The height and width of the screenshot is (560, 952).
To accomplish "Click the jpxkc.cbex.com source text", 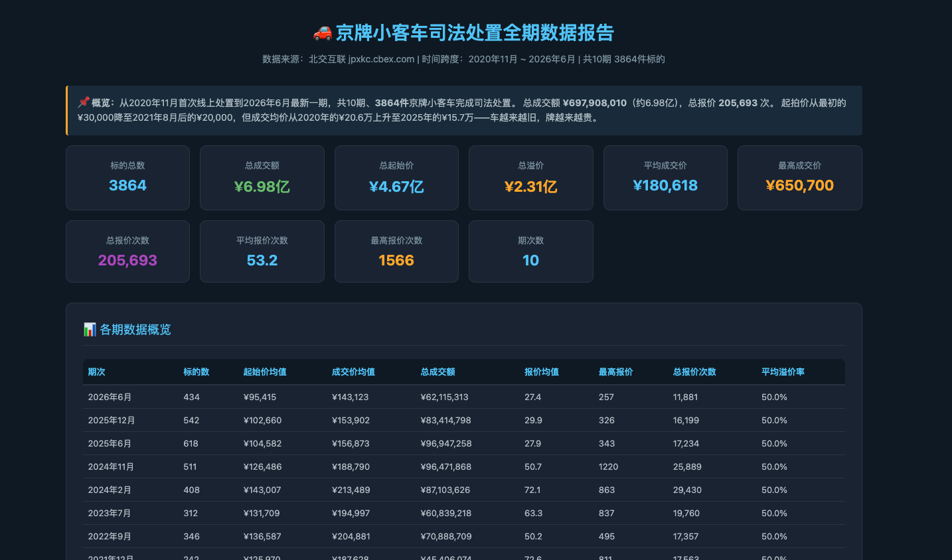I will pyautogui.click(x=381, y=59).
